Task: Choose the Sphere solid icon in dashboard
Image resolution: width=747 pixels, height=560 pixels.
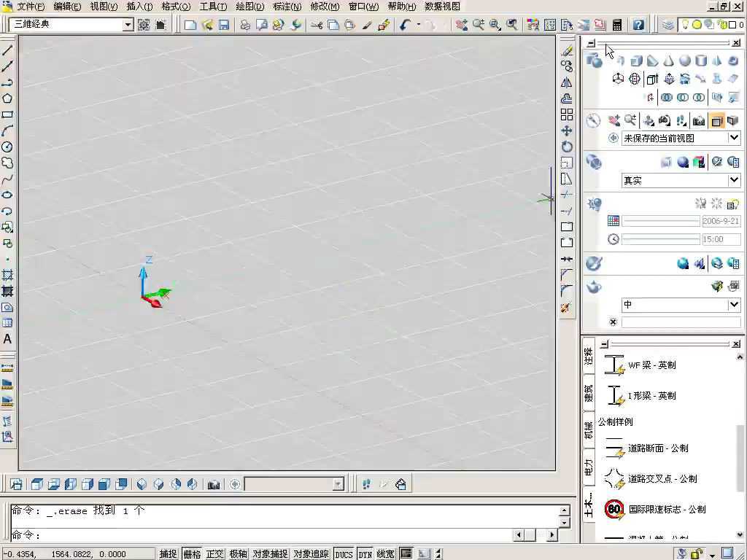Action: (x=684, y=61)
